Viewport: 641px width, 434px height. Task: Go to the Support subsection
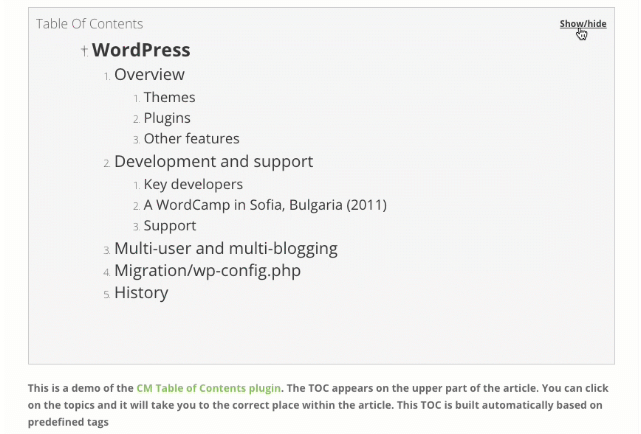[170, 226]
